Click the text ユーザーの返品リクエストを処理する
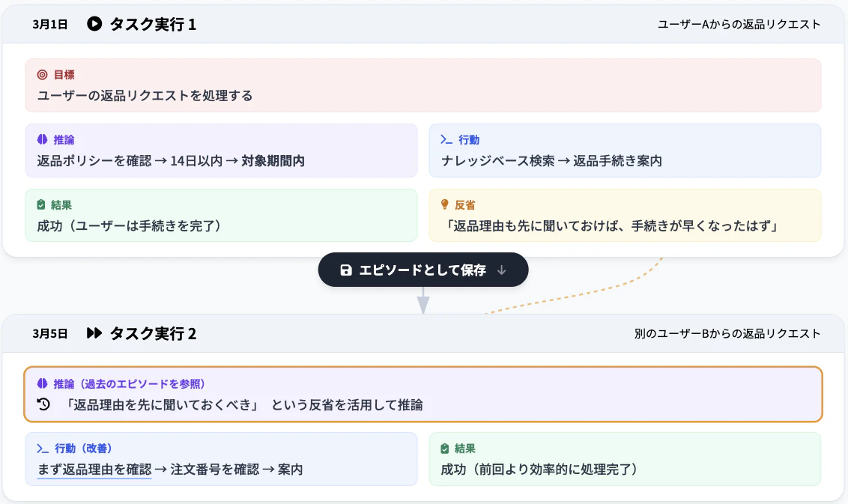The width and height of the screenshot is (848, 504). (145, 96)
